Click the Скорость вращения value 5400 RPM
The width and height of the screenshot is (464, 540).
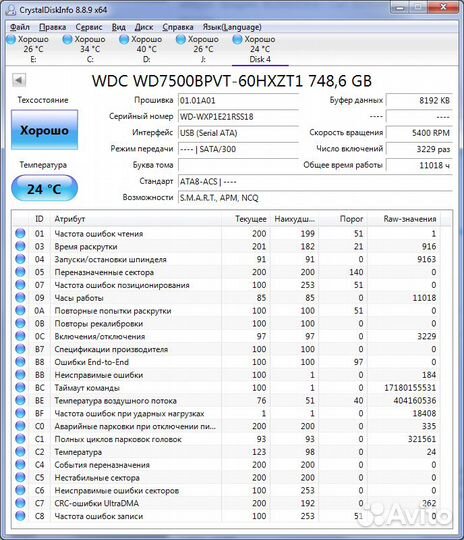[419, 133]
